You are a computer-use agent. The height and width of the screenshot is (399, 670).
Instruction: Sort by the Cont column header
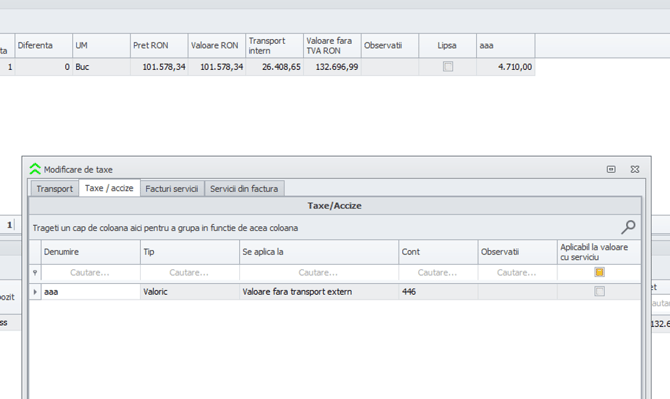tap(438, 252)
